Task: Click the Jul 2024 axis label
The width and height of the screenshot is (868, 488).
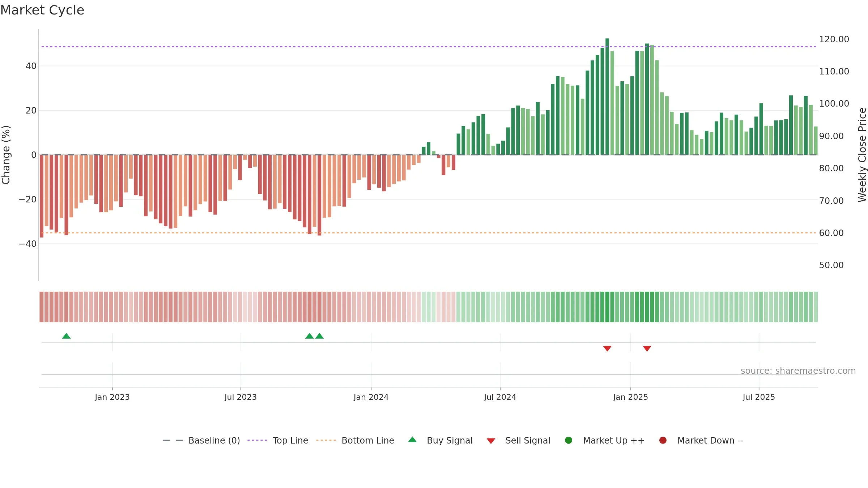Action: 500,397
